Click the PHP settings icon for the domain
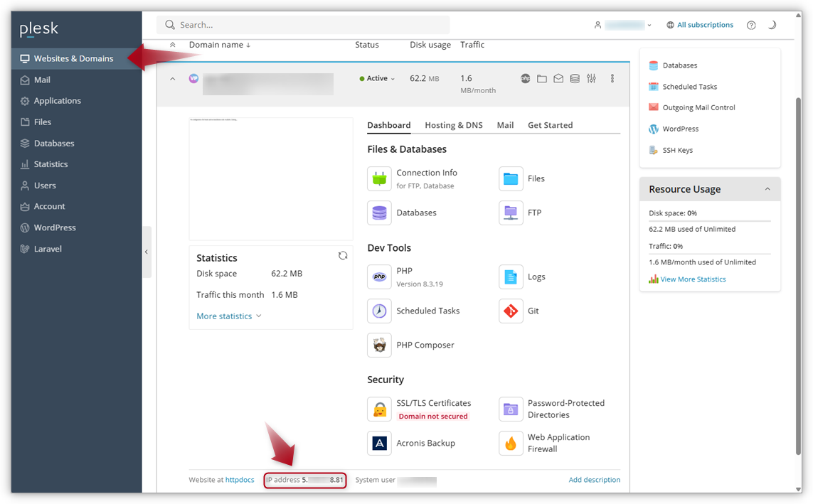The width and height of the screenshot is (813, 504). pos(525,78)
